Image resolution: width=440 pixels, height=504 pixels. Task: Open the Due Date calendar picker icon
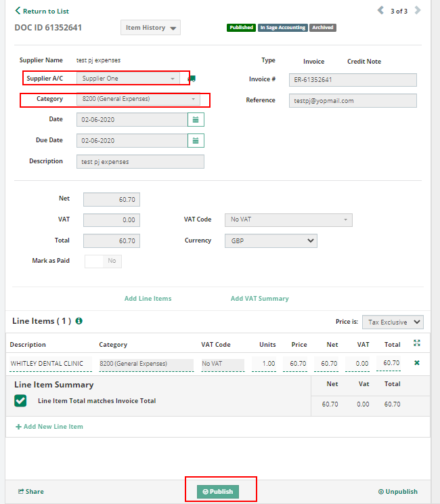click(196, 141)
